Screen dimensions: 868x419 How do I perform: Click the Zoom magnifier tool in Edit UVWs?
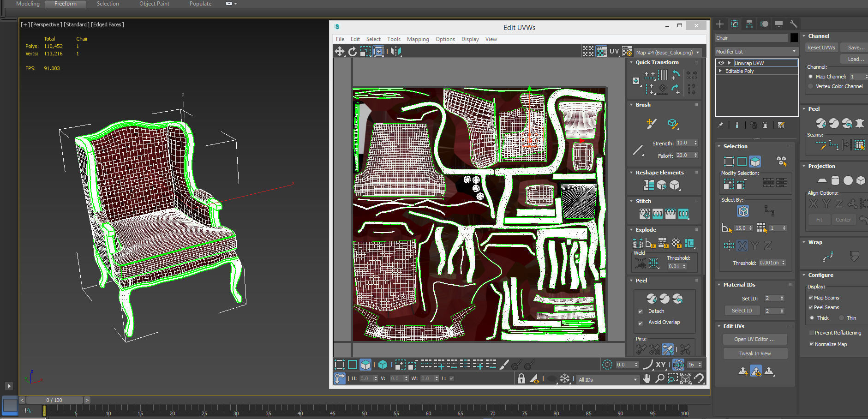pos(660,378)
